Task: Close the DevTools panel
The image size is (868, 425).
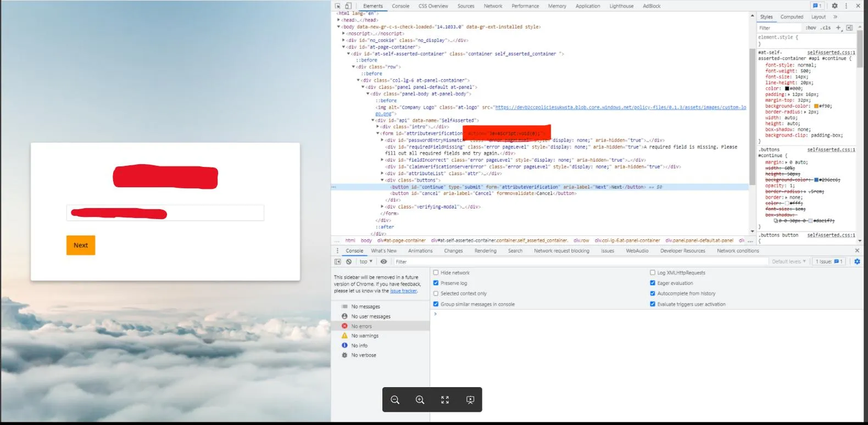Action: 858,6
